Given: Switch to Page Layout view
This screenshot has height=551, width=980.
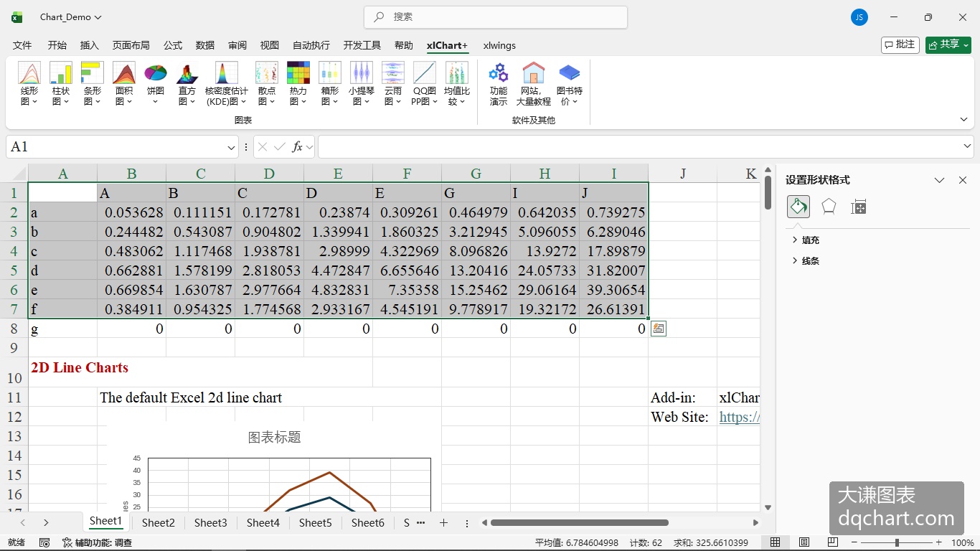Looking at the screenshot, I should 804,542.
